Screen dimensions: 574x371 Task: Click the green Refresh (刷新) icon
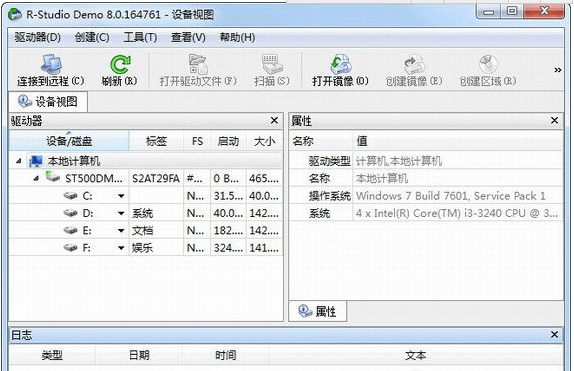120,64
